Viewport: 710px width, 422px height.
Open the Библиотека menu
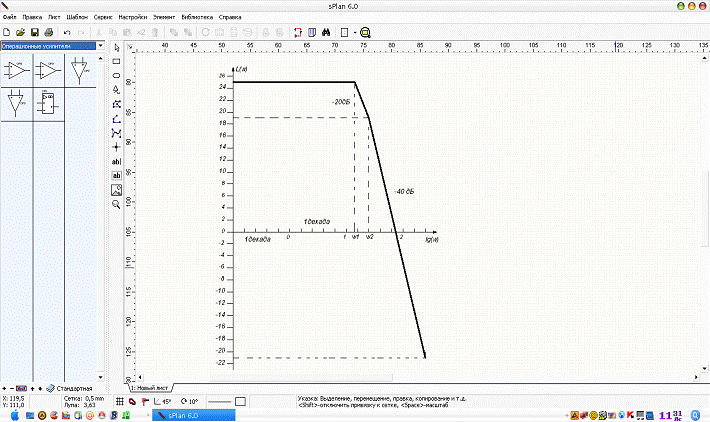point(197,18)
